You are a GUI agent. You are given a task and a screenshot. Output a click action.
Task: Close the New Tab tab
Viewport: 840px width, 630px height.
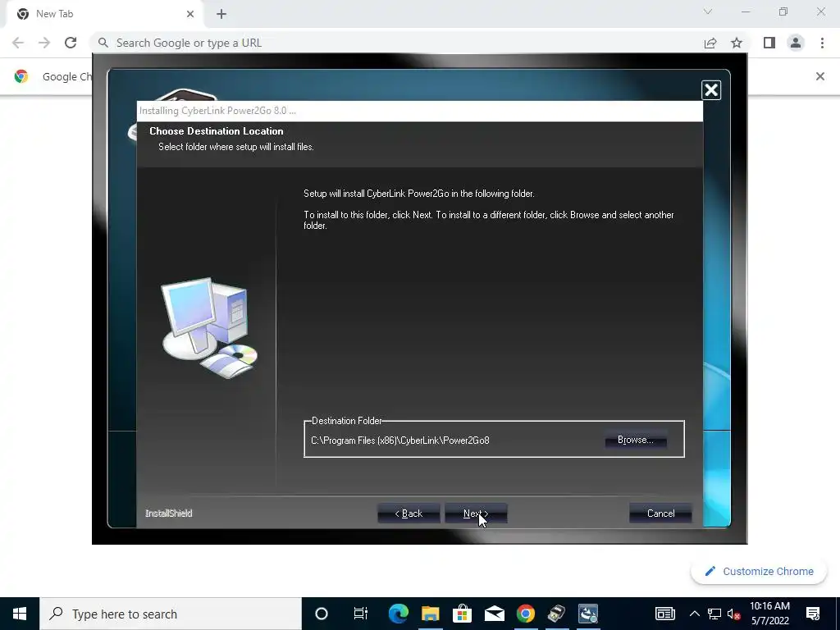pyautogui.click(x=190, y=14)
